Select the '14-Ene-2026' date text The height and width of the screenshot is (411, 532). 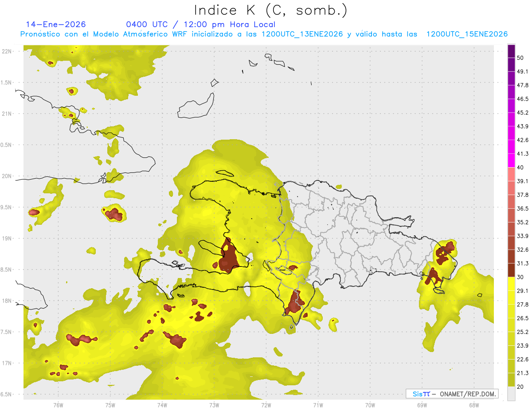(56, 25)
